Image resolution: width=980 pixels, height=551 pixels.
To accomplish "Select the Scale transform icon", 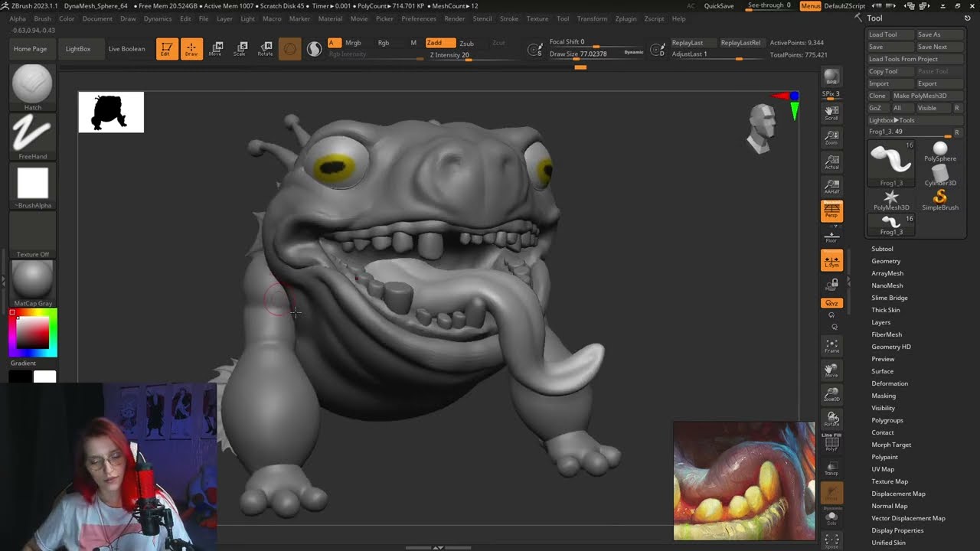I will 240,49.
